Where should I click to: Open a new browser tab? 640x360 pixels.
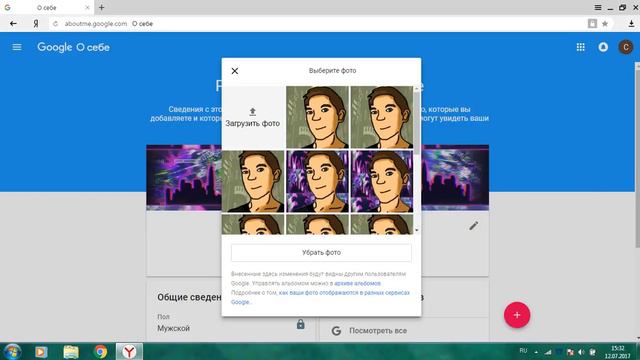click(101, 7)
